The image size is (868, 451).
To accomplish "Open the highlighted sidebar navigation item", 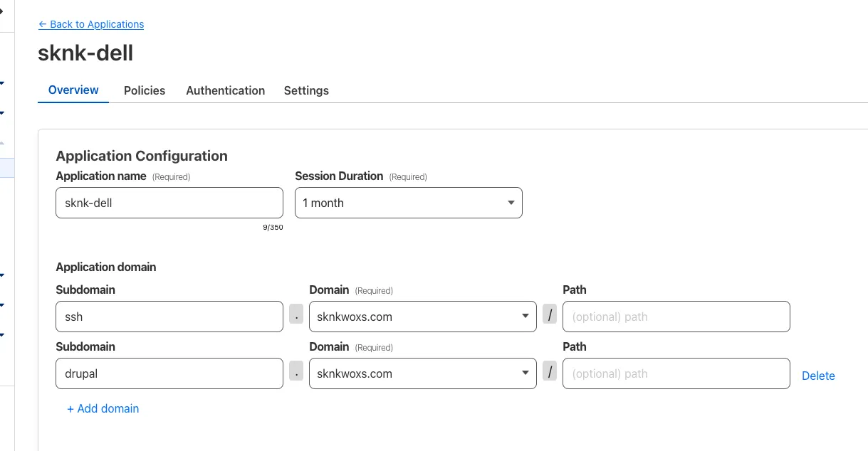I will 7,167.
